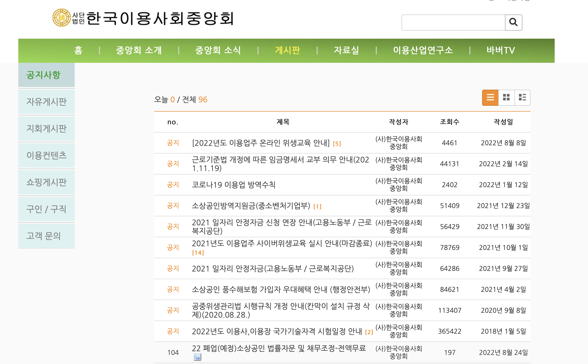Screen dimensions: 588x364
Task: Switch to webzine view icon
Action: (x=522, y=97)
